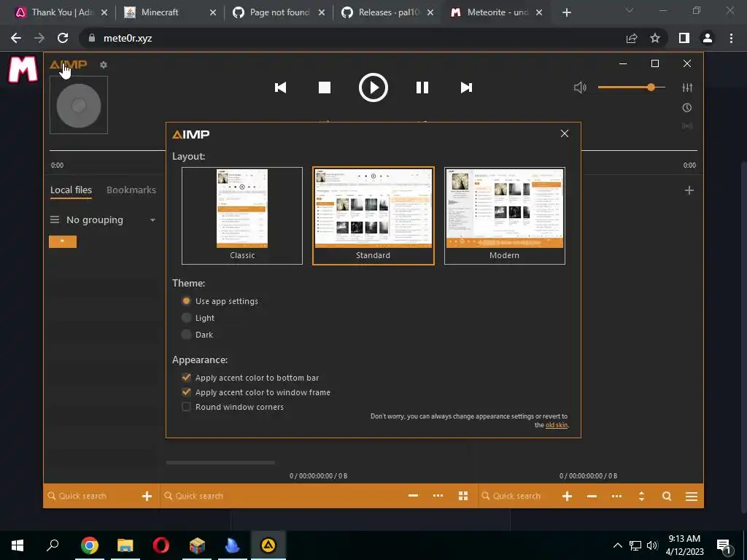
Task: Stop playback with the square button
Action: click(x=325, y=87)
